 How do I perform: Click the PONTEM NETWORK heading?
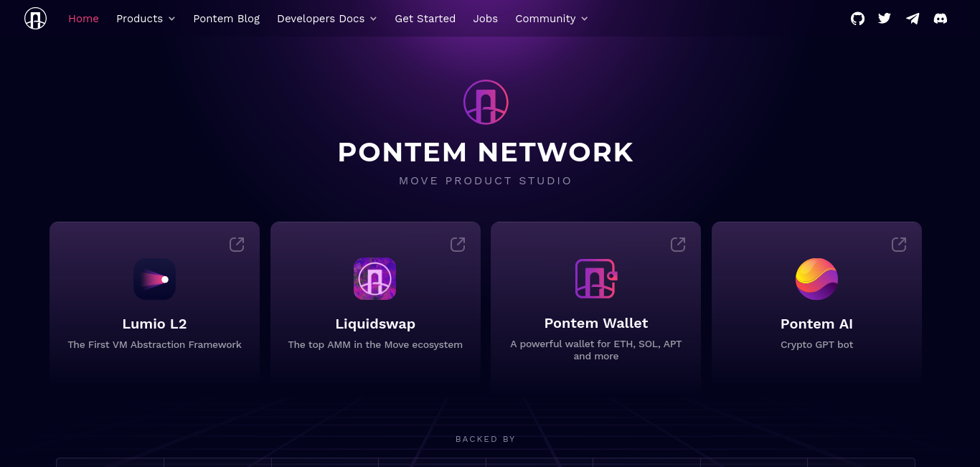click(x=486, y=152)
